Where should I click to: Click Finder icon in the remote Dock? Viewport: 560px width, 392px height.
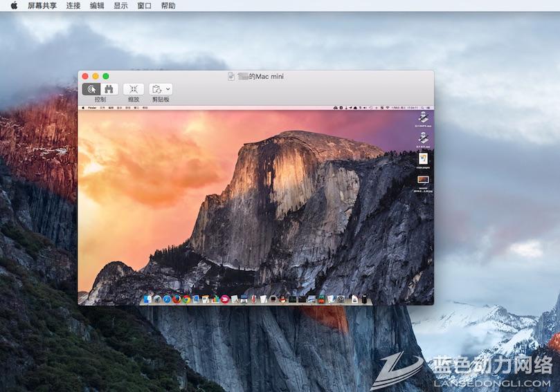(147, 299)
